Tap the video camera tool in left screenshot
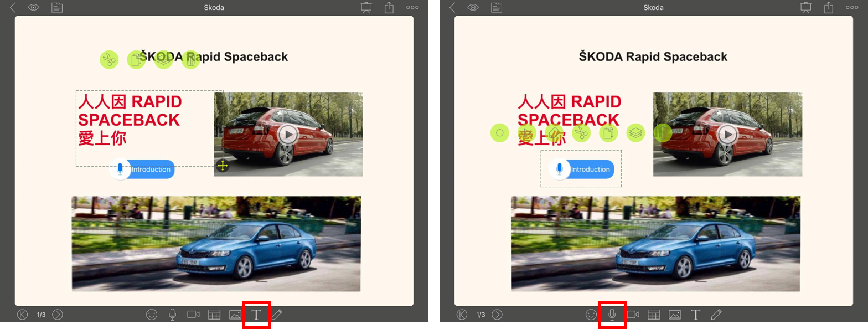868x329 pixels. click(193, 315)
